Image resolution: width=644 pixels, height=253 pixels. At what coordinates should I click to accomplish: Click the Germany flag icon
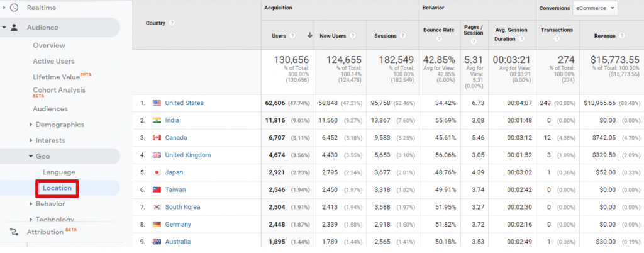point(157,224)
